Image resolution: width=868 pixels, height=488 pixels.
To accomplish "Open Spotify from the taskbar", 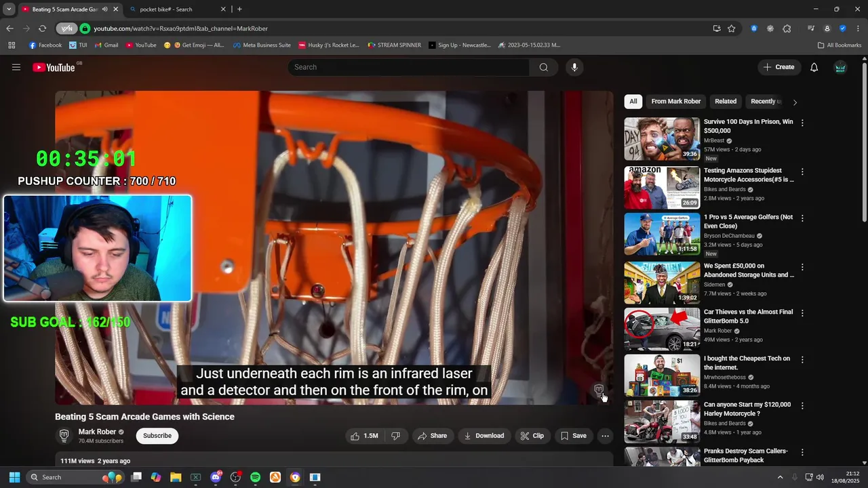I will (255, 477).
